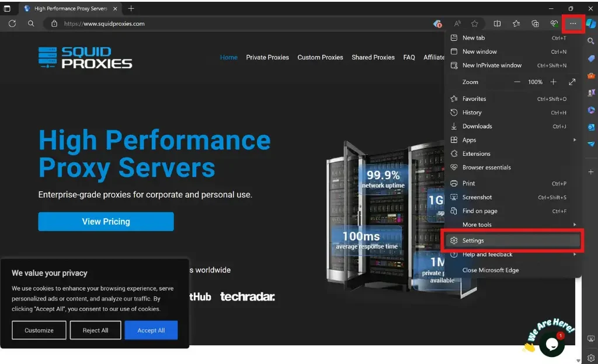The height and width of the screenshot is (364, 598).
Task: Open the sidebar Tools briefcase icon
Action: point(591,75)
